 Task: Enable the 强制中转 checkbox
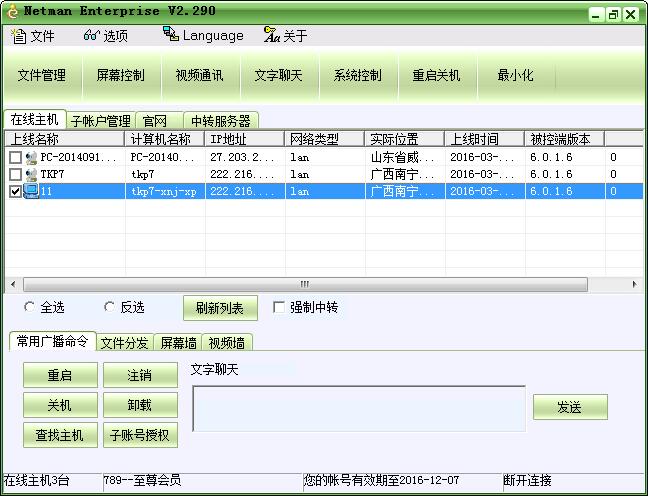[279, 307]
